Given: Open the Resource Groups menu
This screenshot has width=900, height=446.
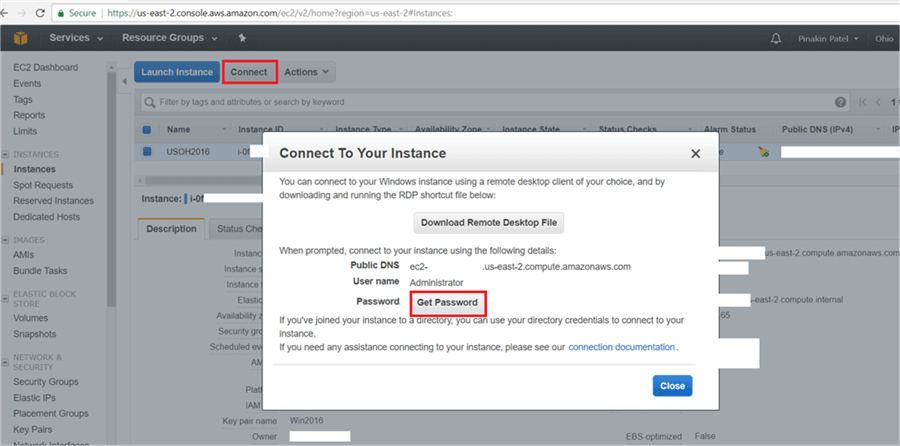Looking at the screenshot, I should point(170,38).
